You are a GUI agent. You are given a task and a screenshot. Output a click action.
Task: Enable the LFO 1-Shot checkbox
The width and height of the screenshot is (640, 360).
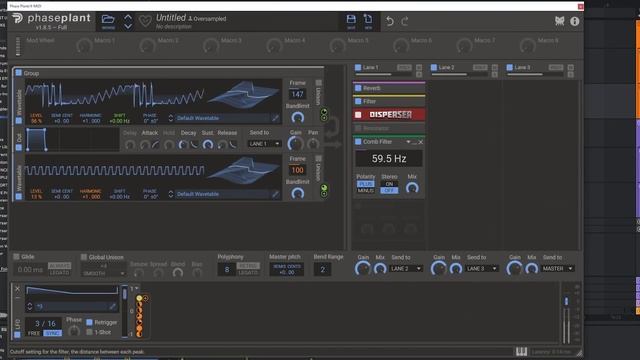[x=89, y=332]
